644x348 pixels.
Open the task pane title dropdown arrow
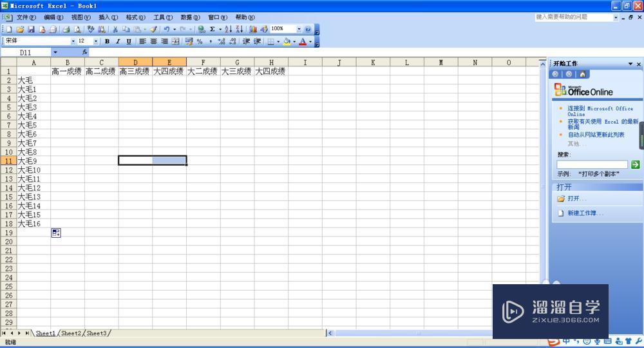[x=630, y=64]
